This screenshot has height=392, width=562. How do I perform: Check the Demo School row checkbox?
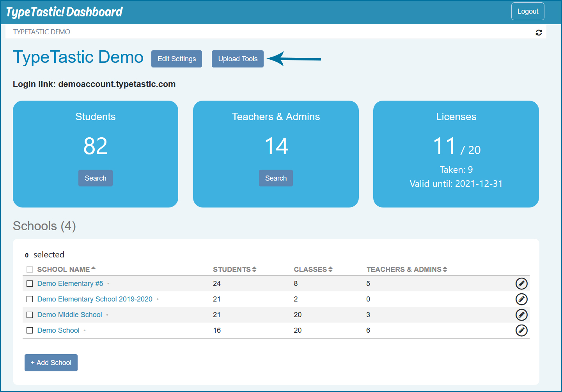point(30,330)
